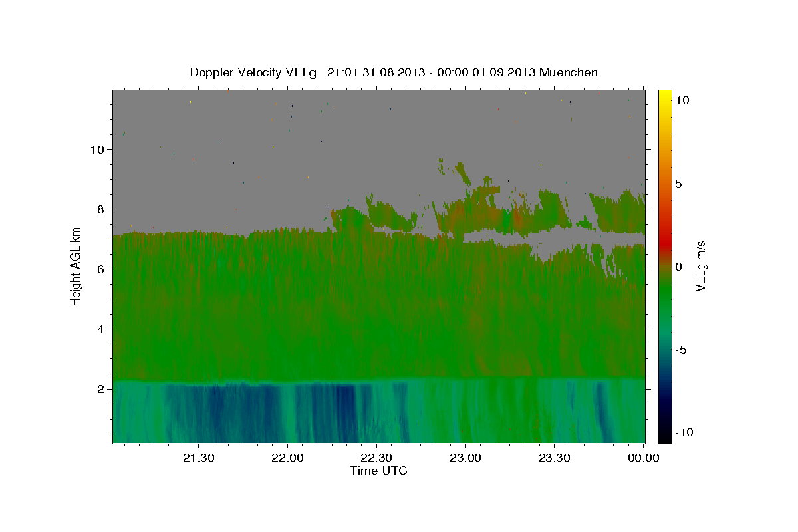Screen dimensions: 798x532
Task: Click the colorbar tick label '-10'
Action: 684,432
